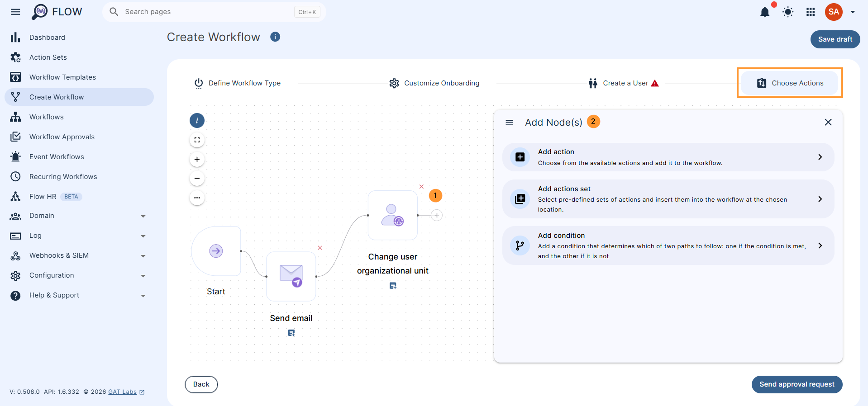This screenshot has height=406, width=868.
Task: Delete the Send email node
Action: (x=320, y=248)
